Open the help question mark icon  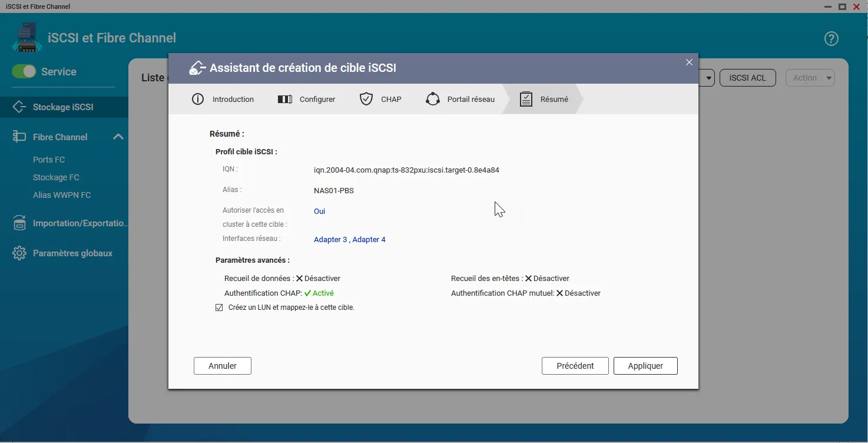pos(831,39)
